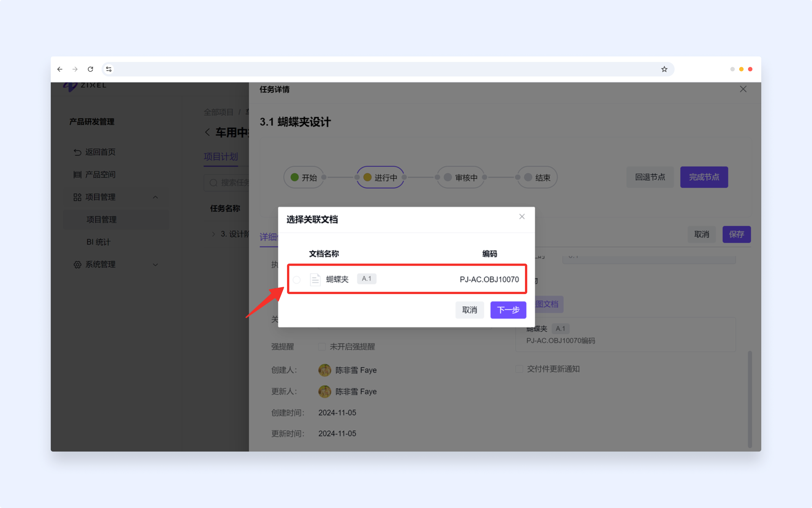The height and width of the screenshot is (508, 812).
Task: Reload the page with refresh icon
Action: point(90,69)
